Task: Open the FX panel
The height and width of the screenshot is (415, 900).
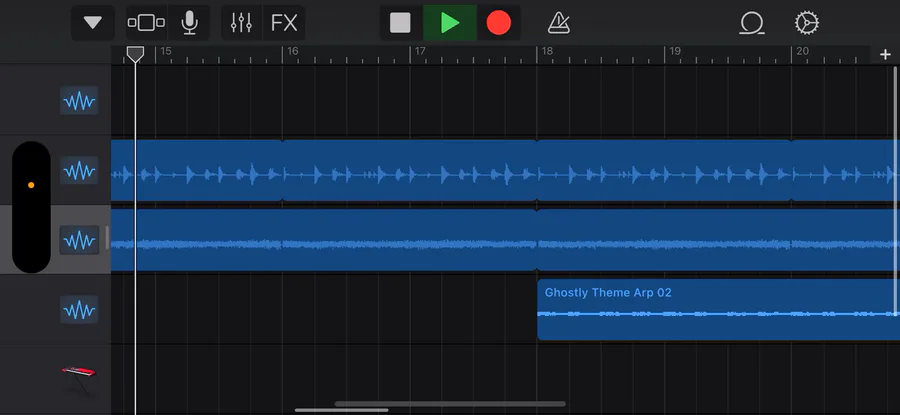Action: click(284, 23)
